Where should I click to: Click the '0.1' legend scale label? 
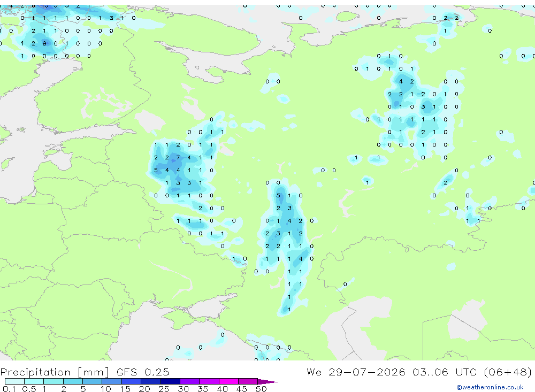(9, 389)
